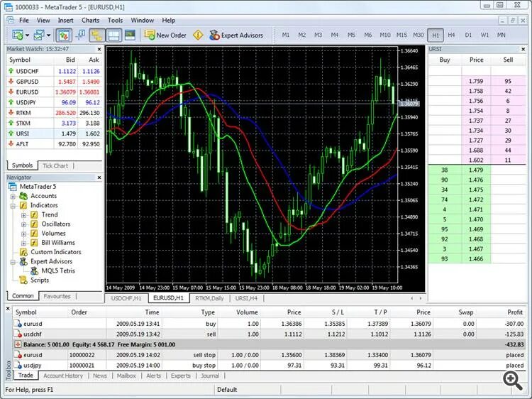Switch chart to M15 timeframe
This screenshot has height=399, width=532.
tap(401, 35)
